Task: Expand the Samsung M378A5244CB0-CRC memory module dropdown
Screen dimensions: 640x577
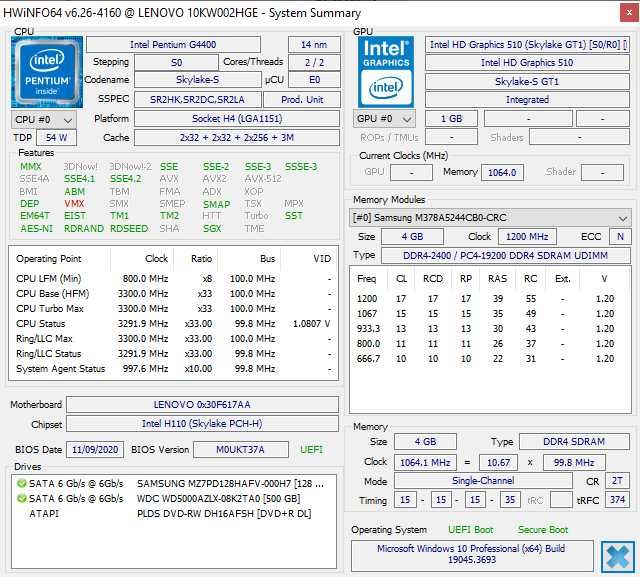Action: (490, 218)
